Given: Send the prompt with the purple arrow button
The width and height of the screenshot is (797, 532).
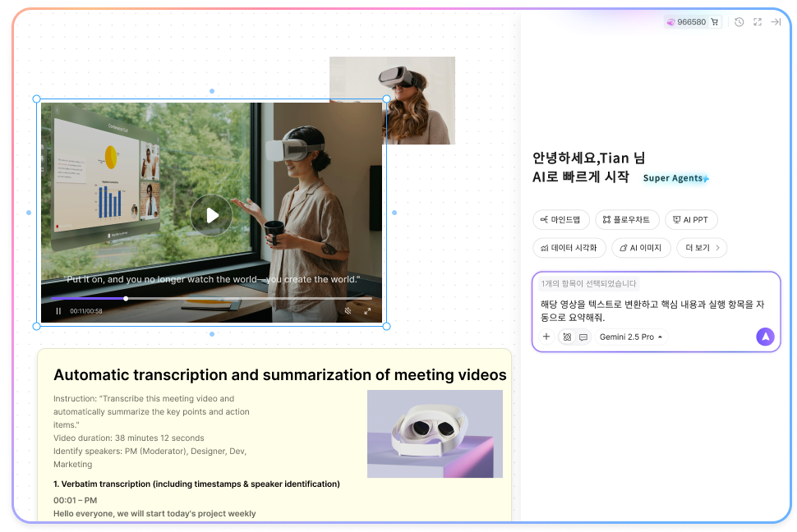Looking at the screenshot, I should click(765, 337).
